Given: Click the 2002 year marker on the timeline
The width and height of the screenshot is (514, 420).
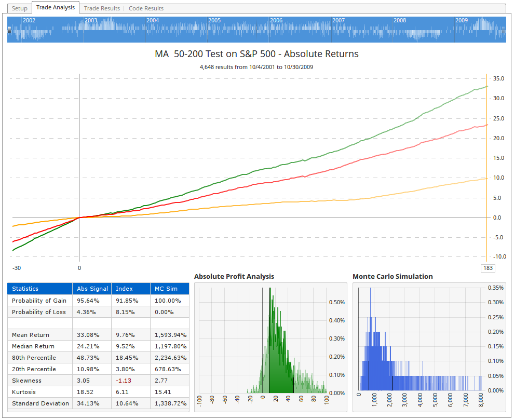Looking at the screenshot, I should pyautogui.click(x=29, y=20).
